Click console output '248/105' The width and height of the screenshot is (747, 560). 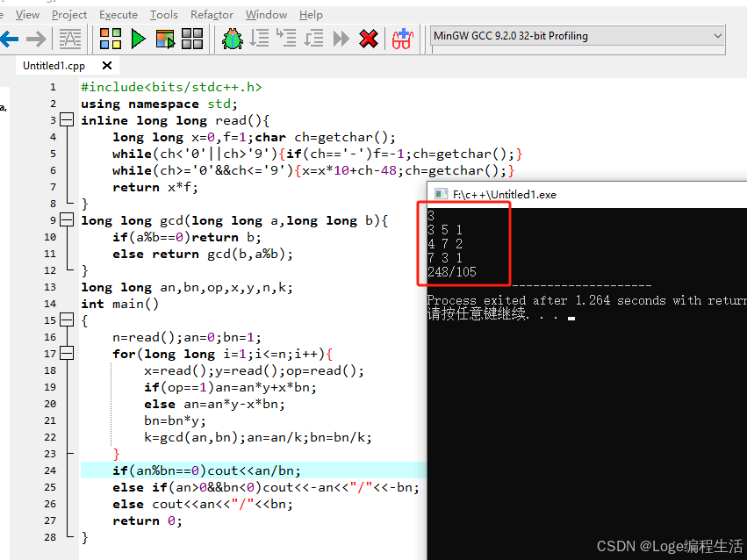[452, 272]
